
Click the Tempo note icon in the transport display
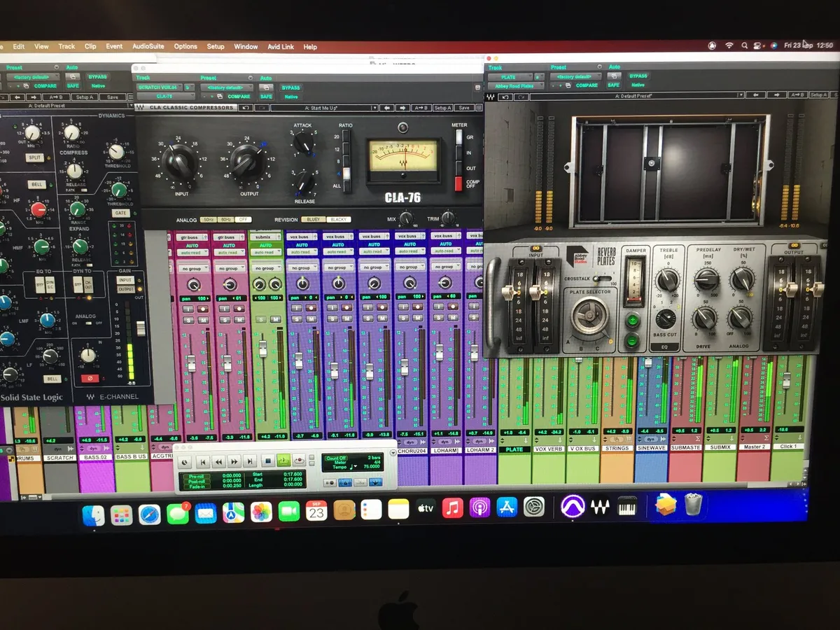350,466
